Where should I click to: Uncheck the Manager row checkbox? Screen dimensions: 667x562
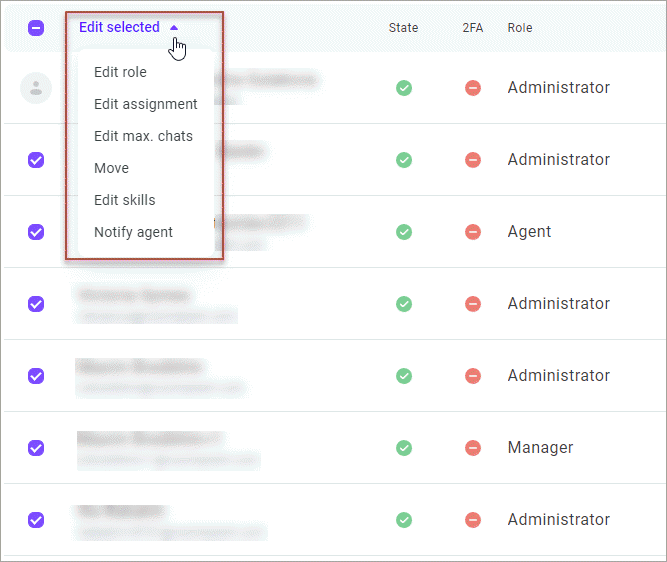click(x=36, y=448)
